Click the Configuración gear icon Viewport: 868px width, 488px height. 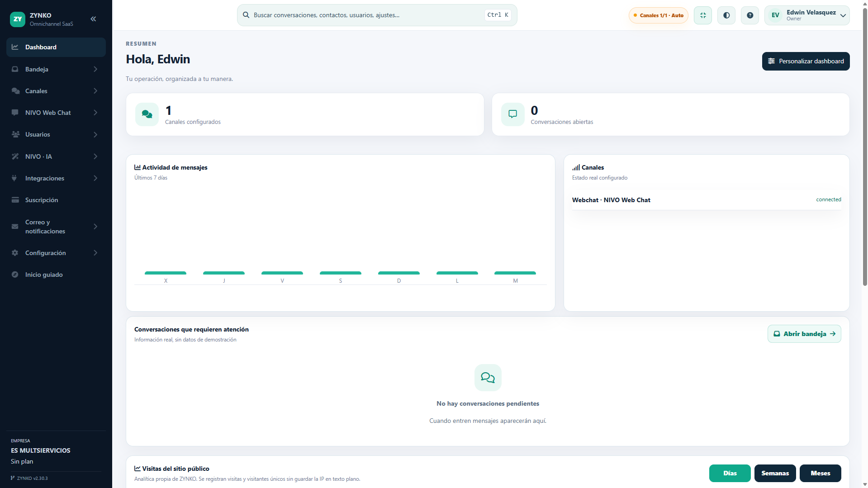15,253
